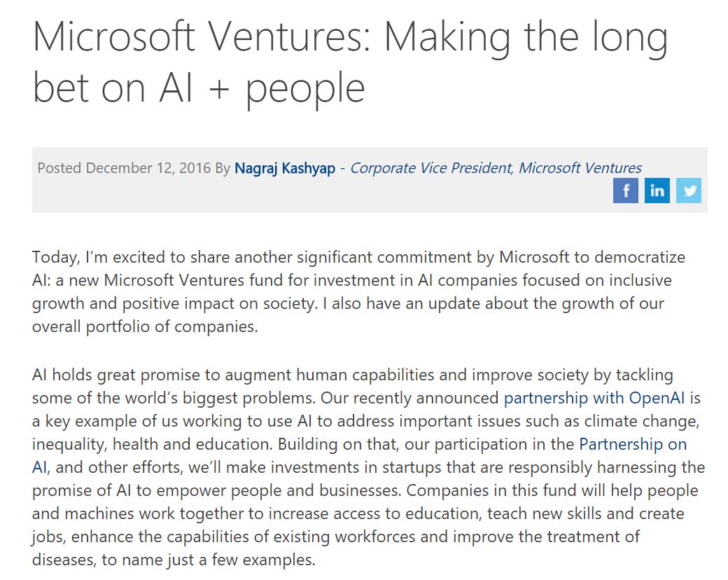Click "bet on AI + people" headline line
Image resolution: width=728 pixels, height=580 pixels.
(199, 88)
